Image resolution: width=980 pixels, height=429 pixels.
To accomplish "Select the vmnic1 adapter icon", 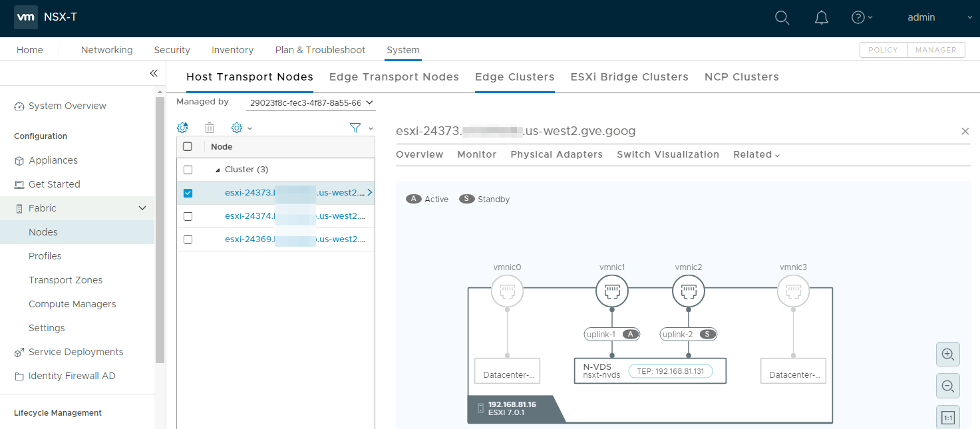I will coord(612,291).
